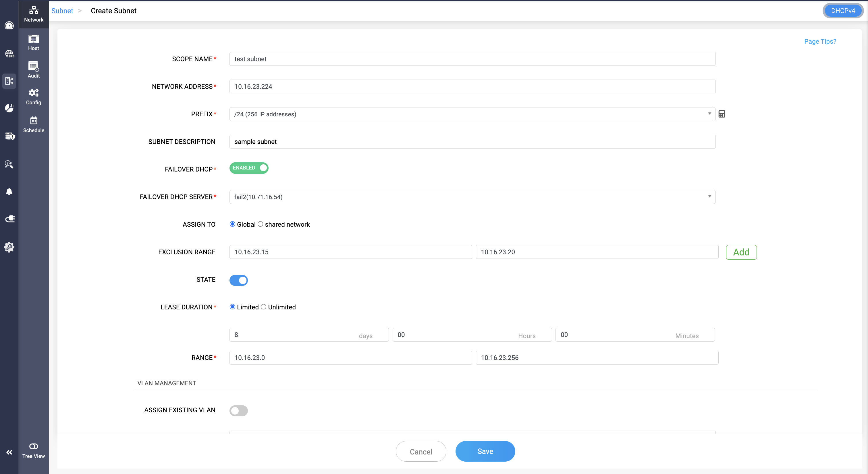Open the DNS globe icon in sidebar

pyautogui.click(x=9, y=54)
